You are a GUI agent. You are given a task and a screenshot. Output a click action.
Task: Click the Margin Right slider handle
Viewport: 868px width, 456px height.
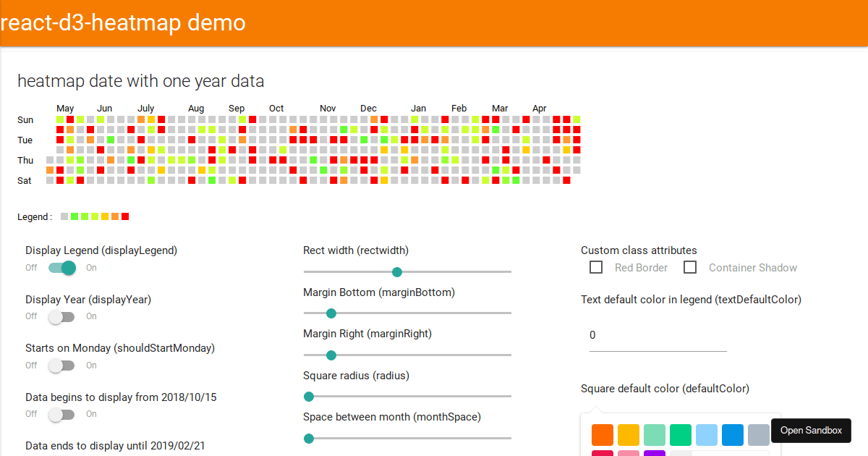tap(331, 355)
